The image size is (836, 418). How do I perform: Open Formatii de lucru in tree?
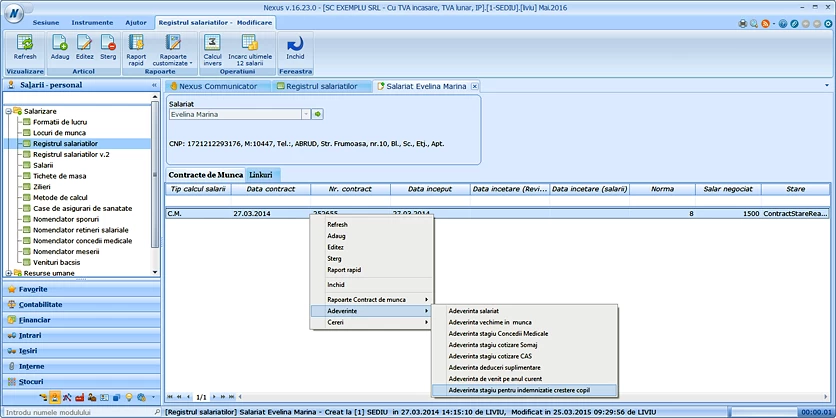point(60,122)
